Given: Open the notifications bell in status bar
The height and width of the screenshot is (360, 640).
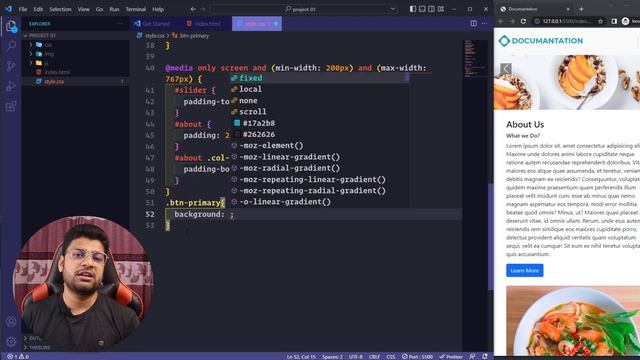Looking at the screenshot, I should (485, 356).
